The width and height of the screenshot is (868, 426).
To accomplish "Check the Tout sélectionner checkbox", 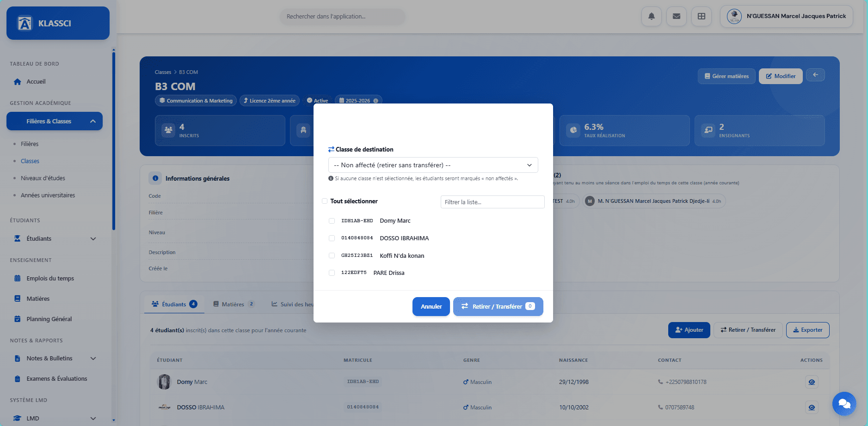I will point(325,201).
